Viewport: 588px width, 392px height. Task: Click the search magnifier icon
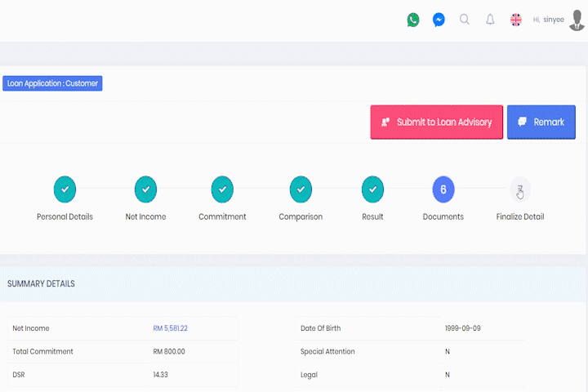[464, 19]
